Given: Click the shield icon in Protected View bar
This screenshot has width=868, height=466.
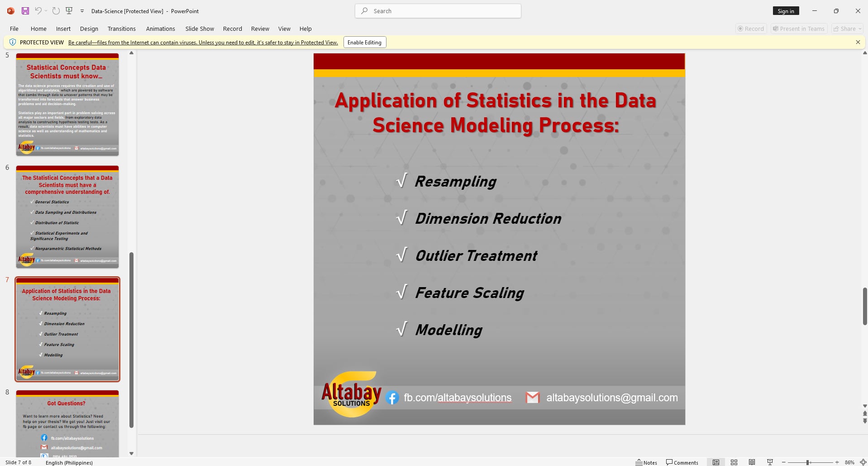Looking at the screenshot, I should coord(13,42).
